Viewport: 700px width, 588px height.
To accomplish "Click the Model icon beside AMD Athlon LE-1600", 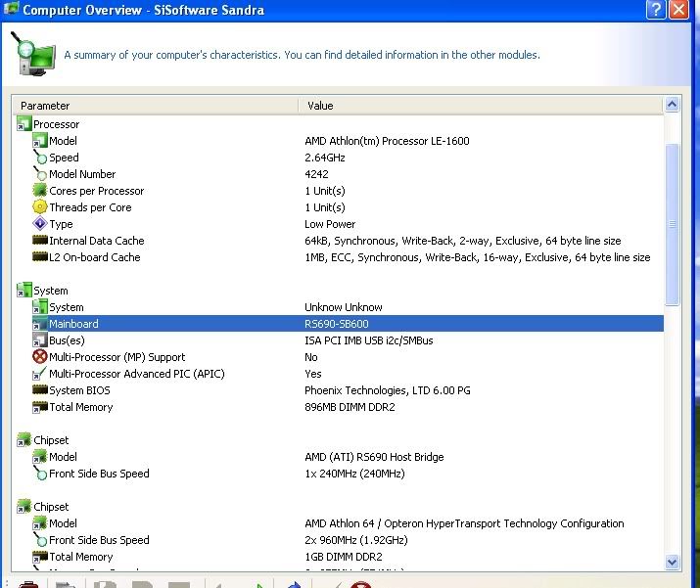I will point(40,141).
